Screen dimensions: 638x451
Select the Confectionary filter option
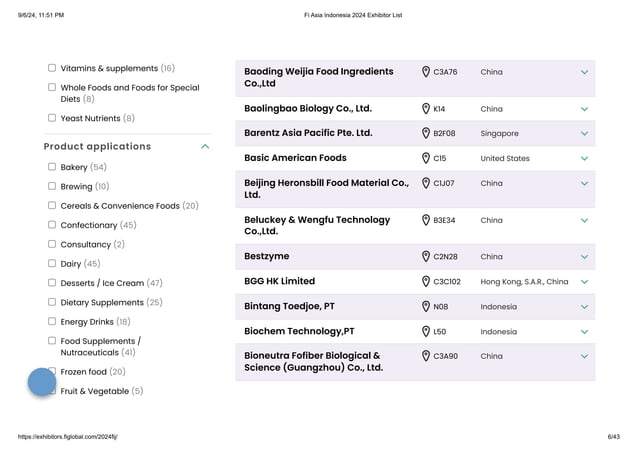tap(52, 225)
